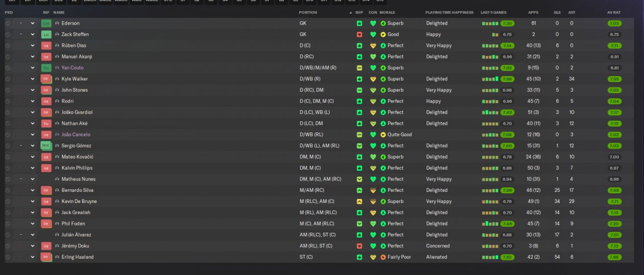
Task: Click Ederson's last five games form bars
Action: [490, 23]
